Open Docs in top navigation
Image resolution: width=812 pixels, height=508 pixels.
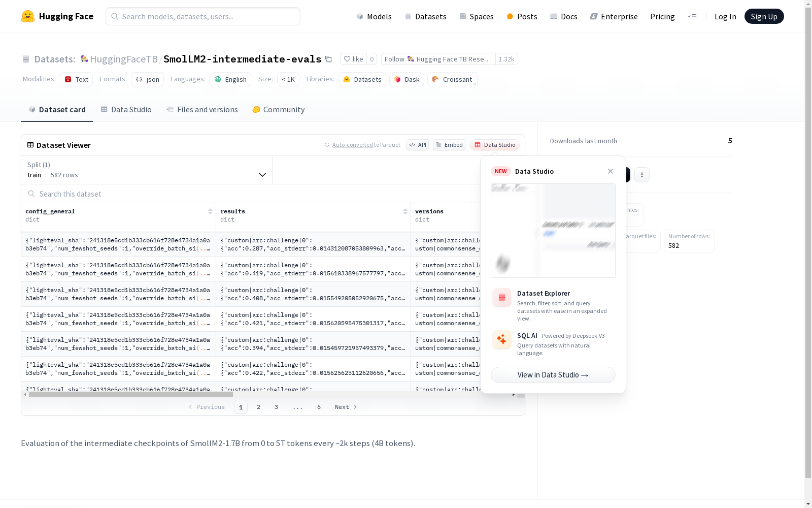(x=564, y=16)
